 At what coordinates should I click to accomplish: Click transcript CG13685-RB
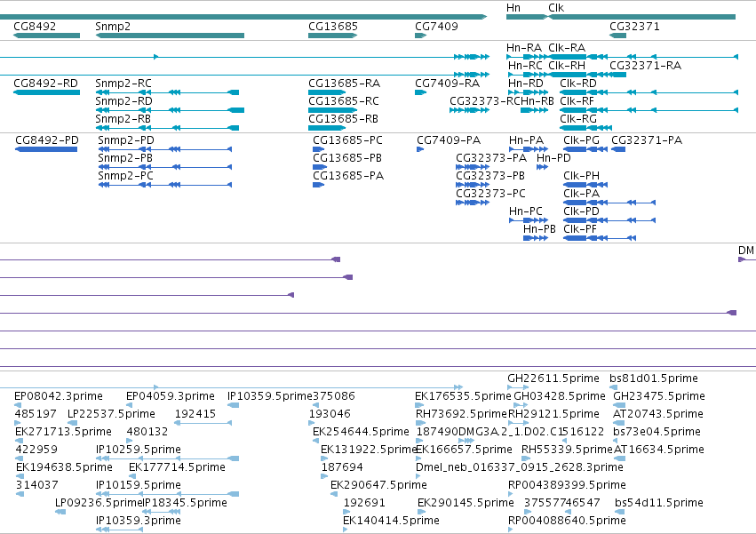(343, 119)
